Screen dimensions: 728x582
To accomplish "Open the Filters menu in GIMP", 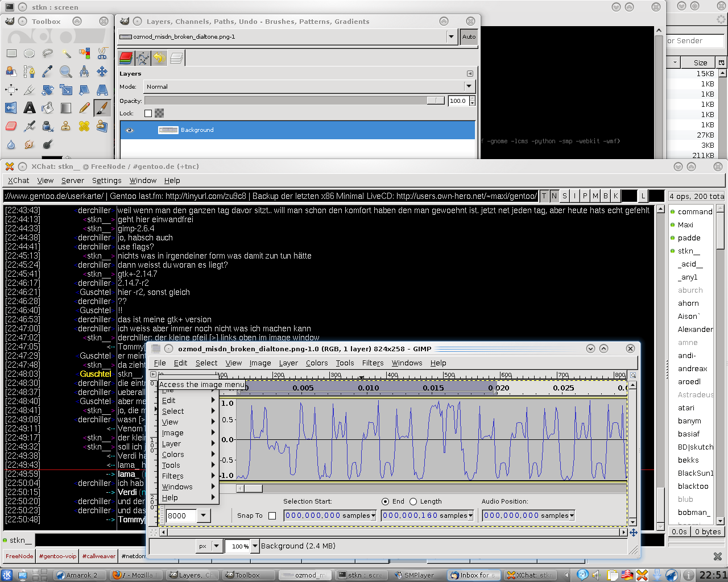I will click(373, 363).
